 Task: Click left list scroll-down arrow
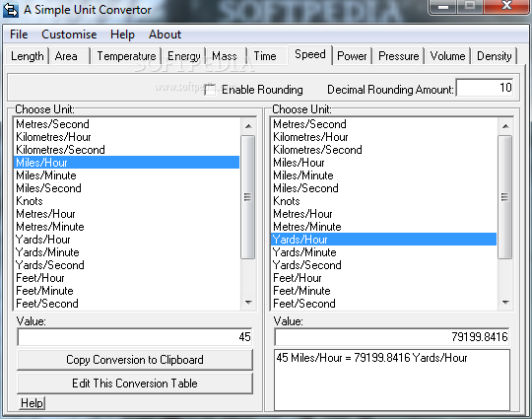point(248,303)
